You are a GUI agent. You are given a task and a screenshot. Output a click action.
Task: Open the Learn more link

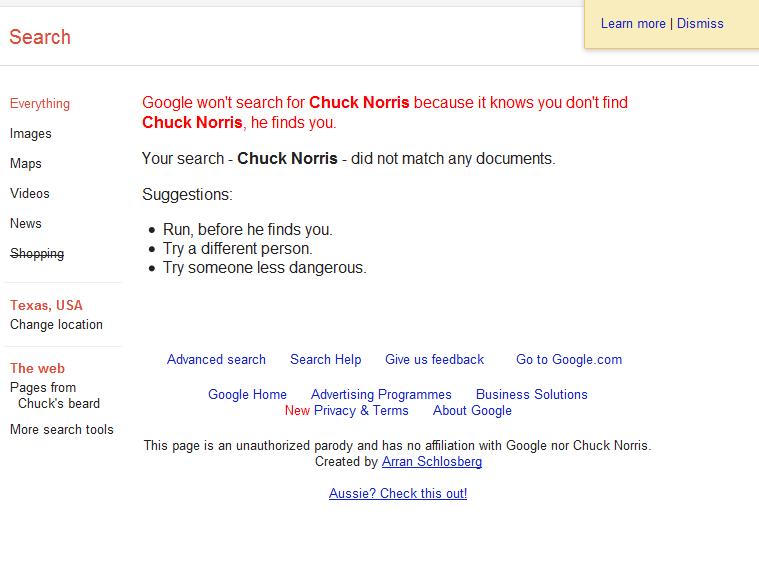[633, 23]
